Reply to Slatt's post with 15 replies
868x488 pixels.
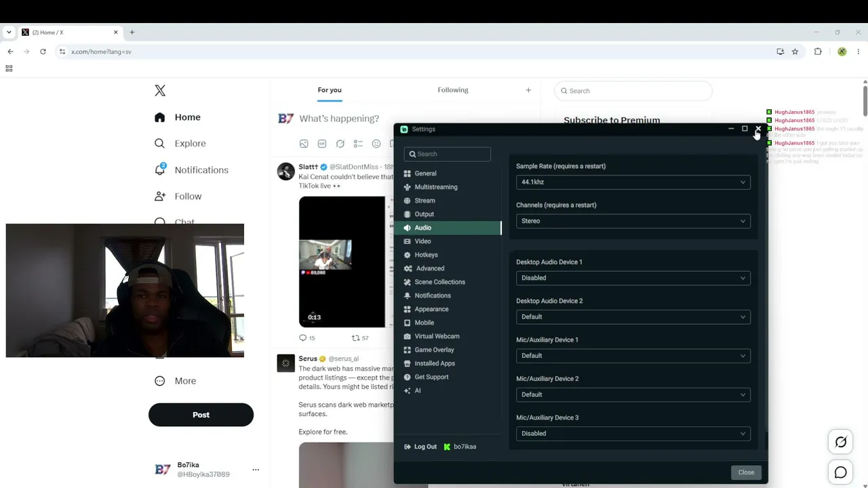tap(307, 338)
